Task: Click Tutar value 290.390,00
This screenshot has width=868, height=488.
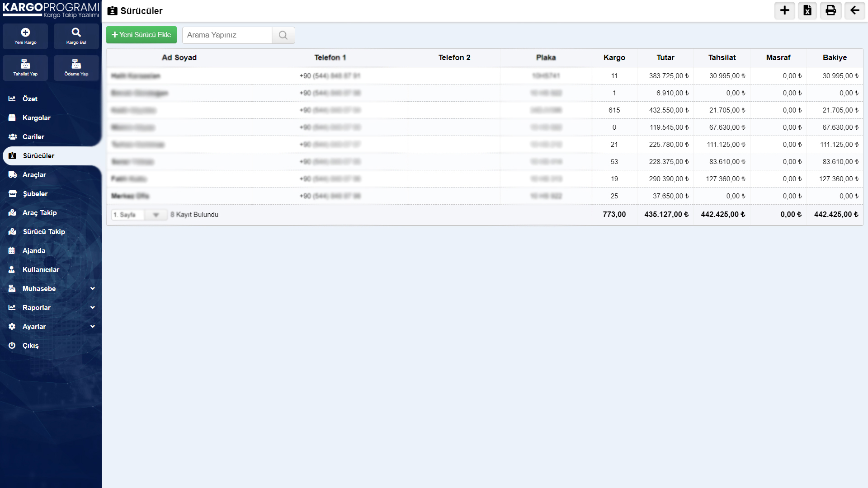Action: click(x=669, y=179)
